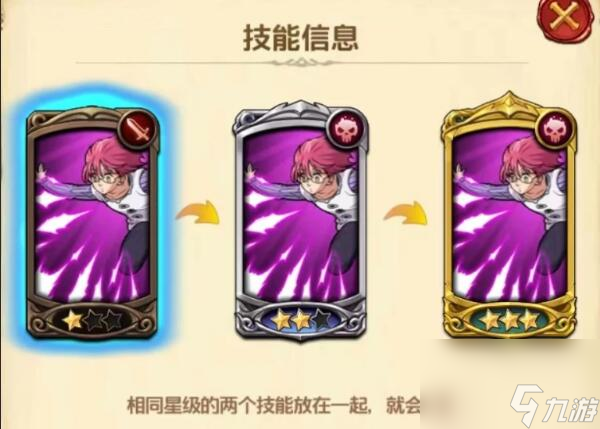Select the bronze one-star skill card
Screen dimensions: 600x429
click(92, 223)
